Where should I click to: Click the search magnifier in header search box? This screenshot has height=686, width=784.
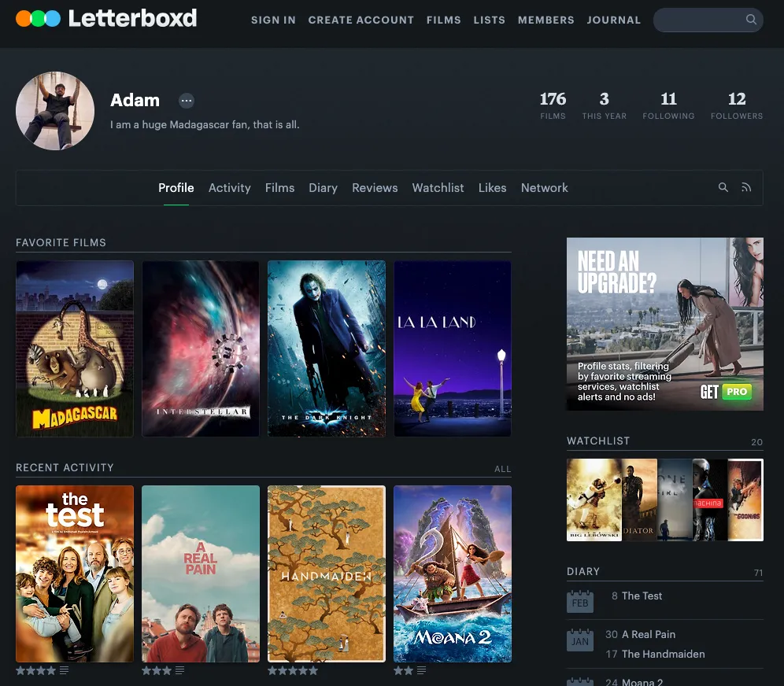point(750,20)
